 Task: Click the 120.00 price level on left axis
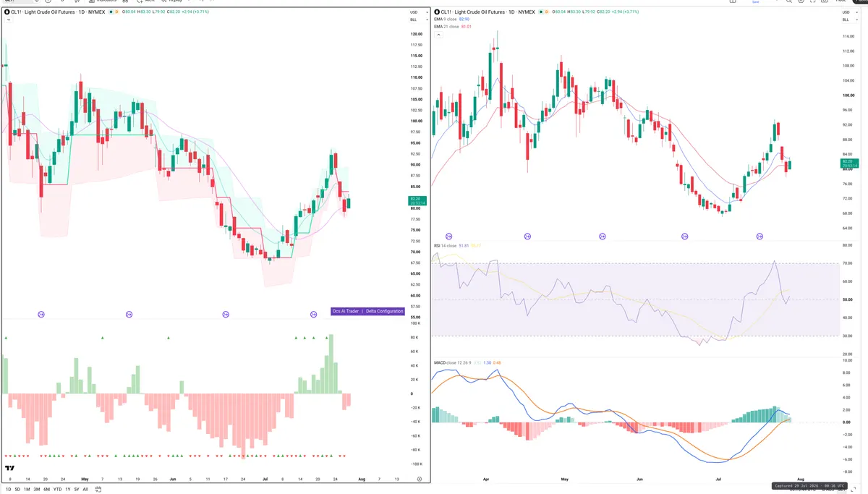[416, 34]
